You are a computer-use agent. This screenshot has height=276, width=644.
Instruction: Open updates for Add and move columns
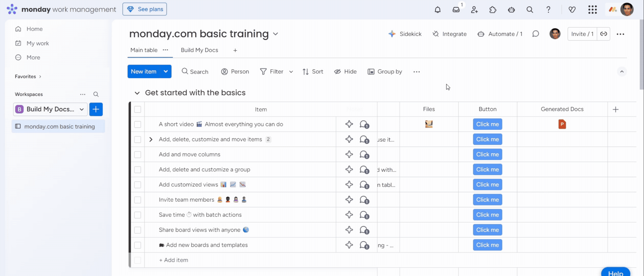coord(364,155)
